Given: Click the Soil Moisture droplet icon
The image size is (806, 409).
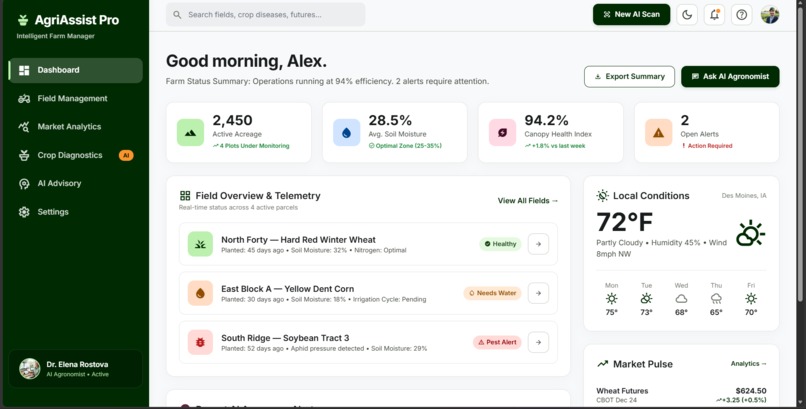Looking at the screenshot, I should pos(346,133).
